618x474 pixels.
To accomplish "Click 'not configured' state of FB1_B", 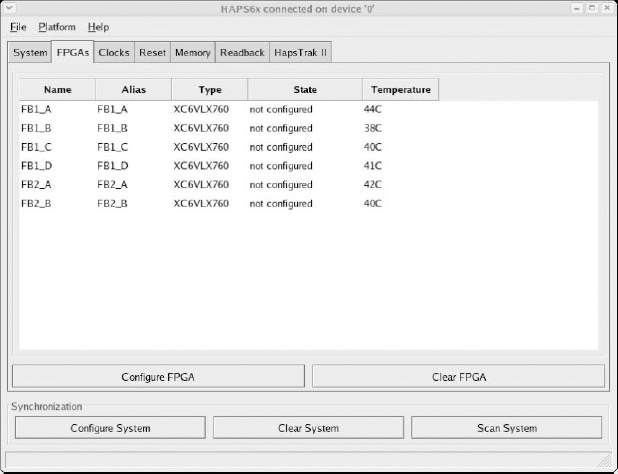I will pos(281,128).
